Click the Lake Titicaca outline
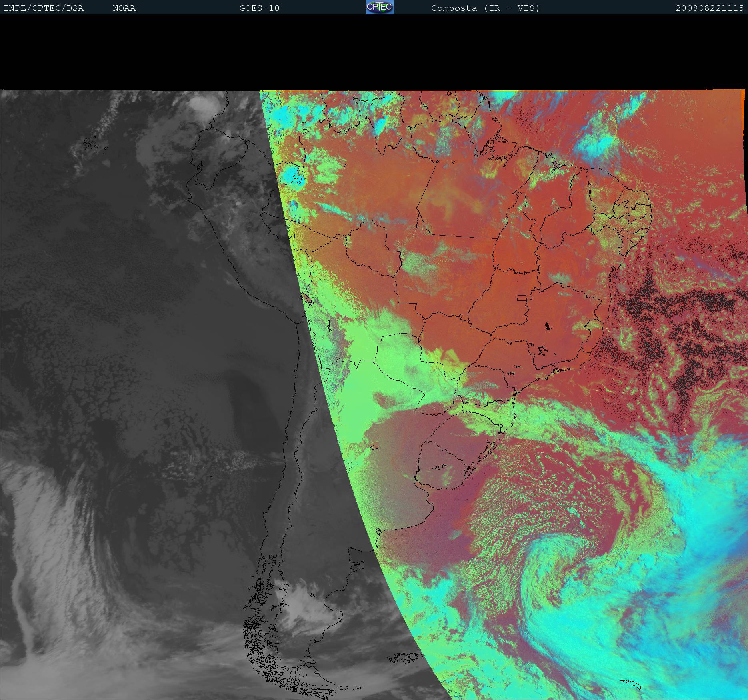Viewport: 748px width, 700px height. [x=306, y=299]
